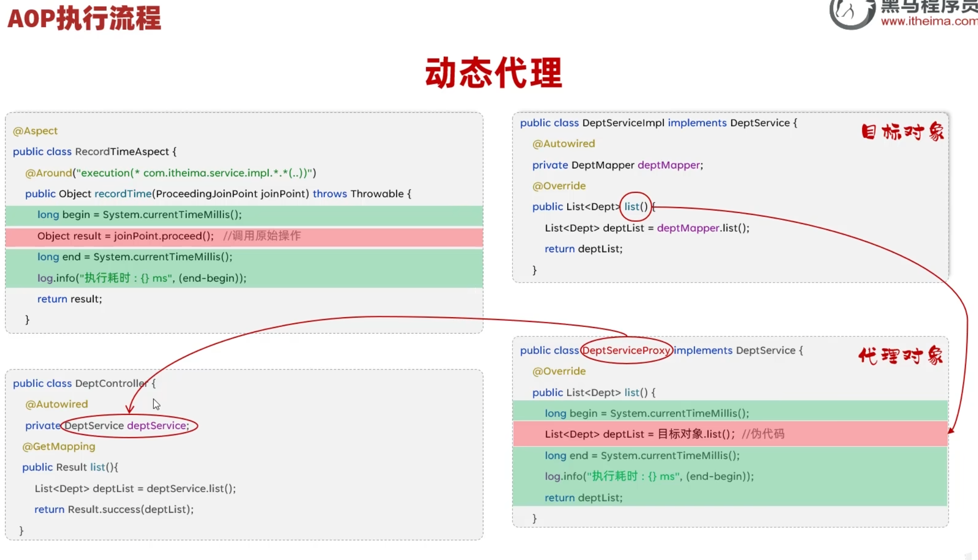Screen dimensions: 978x560
Task: Click return Result.success(deptList) line
Action: pos(114,509)
